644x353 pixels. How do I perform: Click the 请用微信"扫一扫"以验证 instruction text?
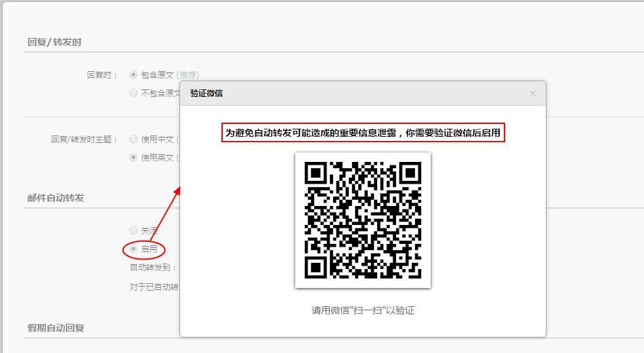pyautogui.click(x=363, y=310)
